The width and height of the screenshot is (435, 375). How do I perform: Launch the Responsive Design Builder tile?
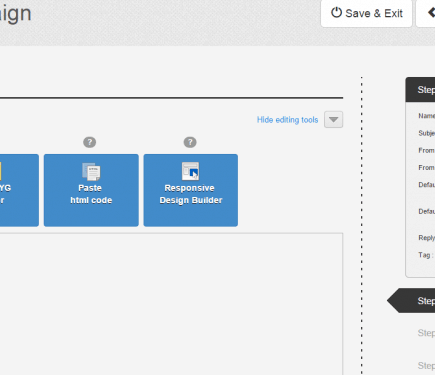(x=191, y=190)
